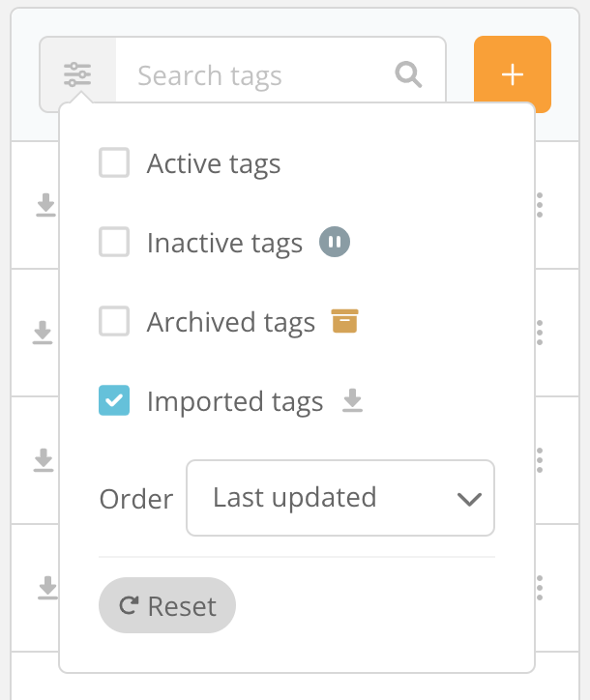
Task: Click the pause icon beside Inactive tags
Action: tap(335, 242)
